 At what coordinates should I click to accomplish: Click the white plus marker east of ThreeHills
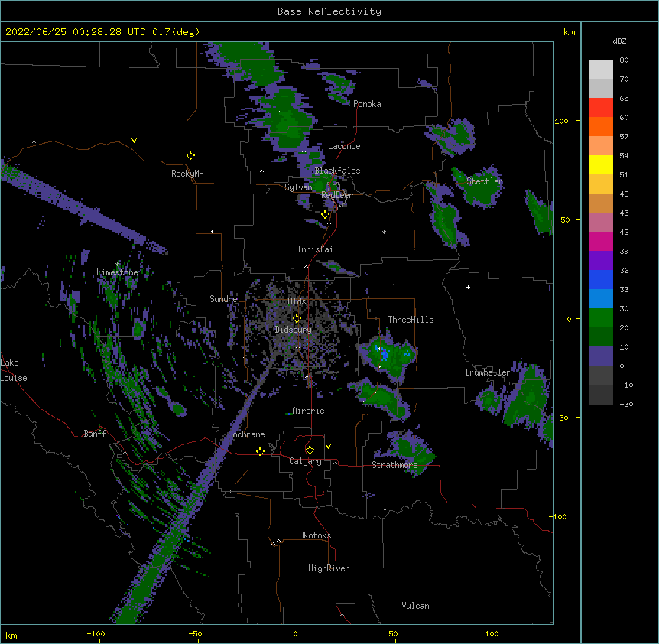(x=468, y=287)
